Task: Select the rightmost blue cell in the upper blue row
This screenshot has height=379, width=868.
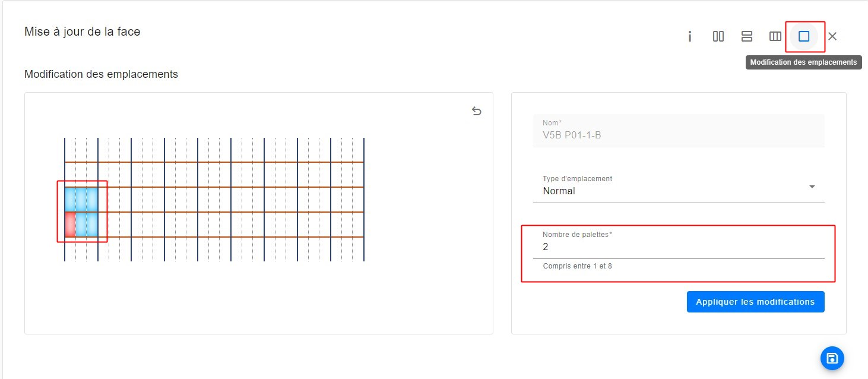Action: point(93,200)
